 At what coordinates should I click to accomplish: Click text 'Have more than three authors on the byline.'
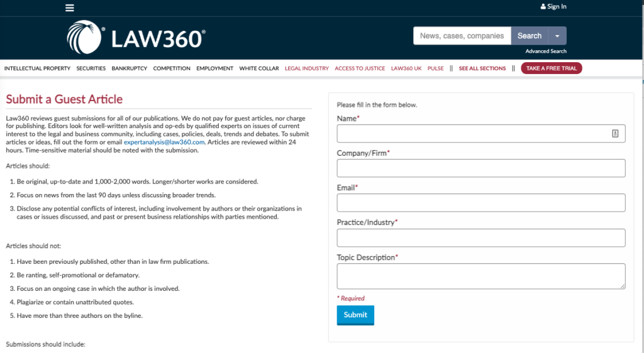point(80,316)
